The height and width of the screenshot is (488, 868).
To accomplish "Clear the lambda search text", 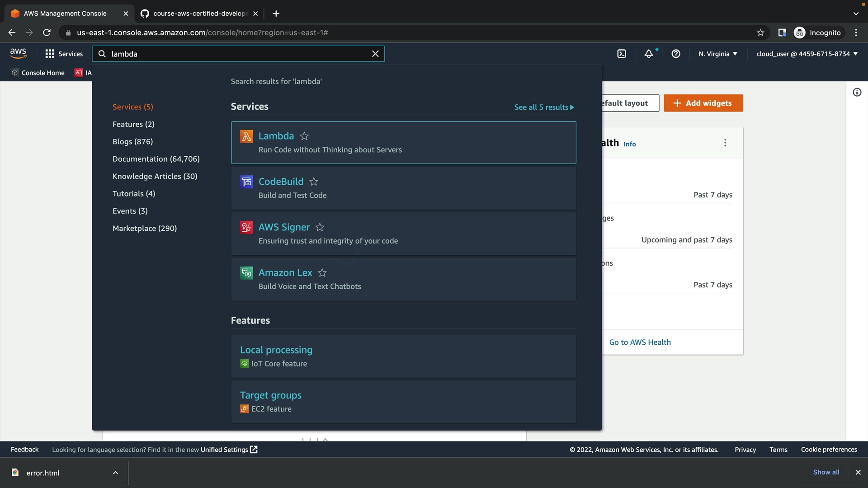I will coord(375,54).
